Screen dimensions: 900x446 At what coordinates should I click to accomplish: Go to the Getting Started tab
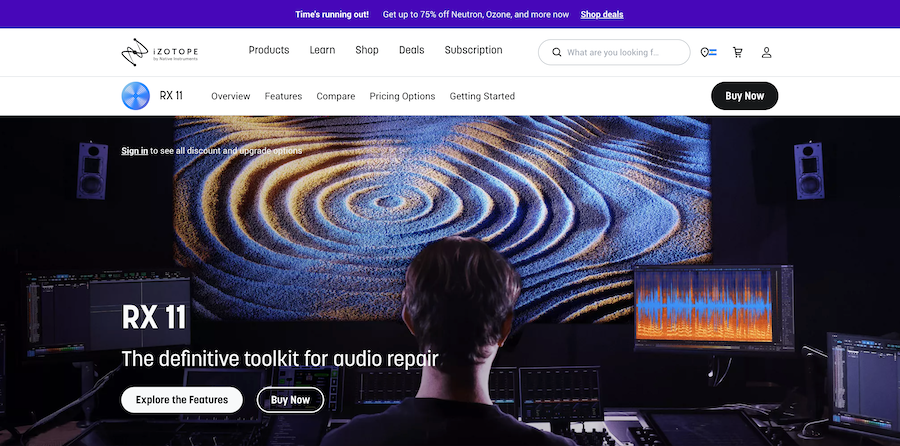(x=482, y=96)
